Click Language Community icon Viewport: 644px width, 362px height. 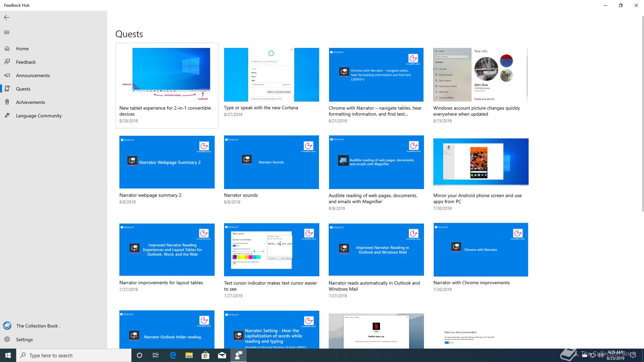pos(7,116)
